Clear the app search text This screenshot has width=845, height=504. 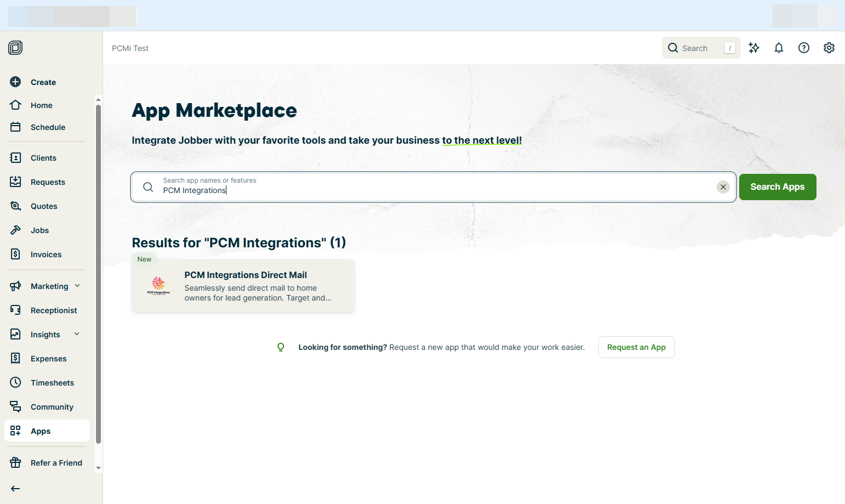click(x=723, y=187)
